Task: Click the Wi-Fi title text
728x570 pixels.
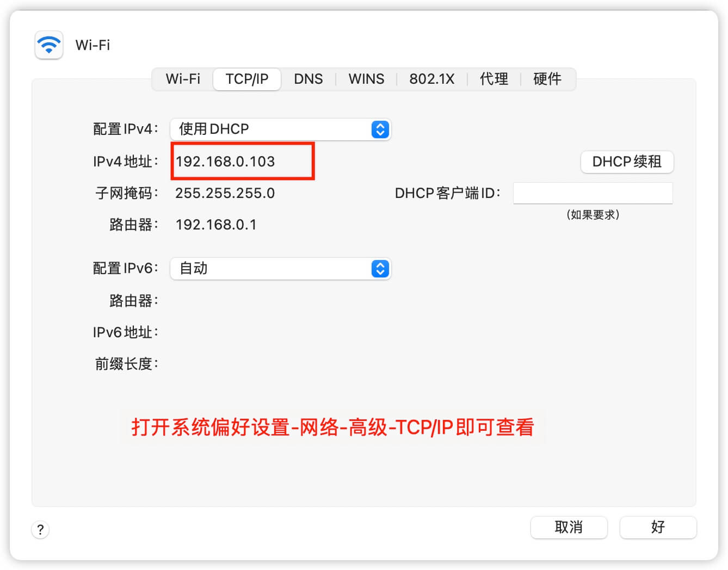Action: (92, 45)
